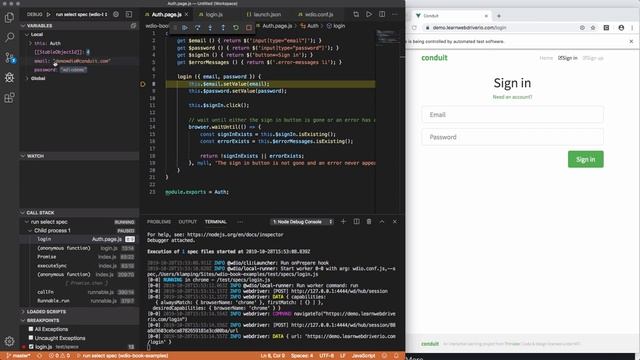The image size is (640, 360).
Task: Open a new Chrome tab
Action: point(499,16)
